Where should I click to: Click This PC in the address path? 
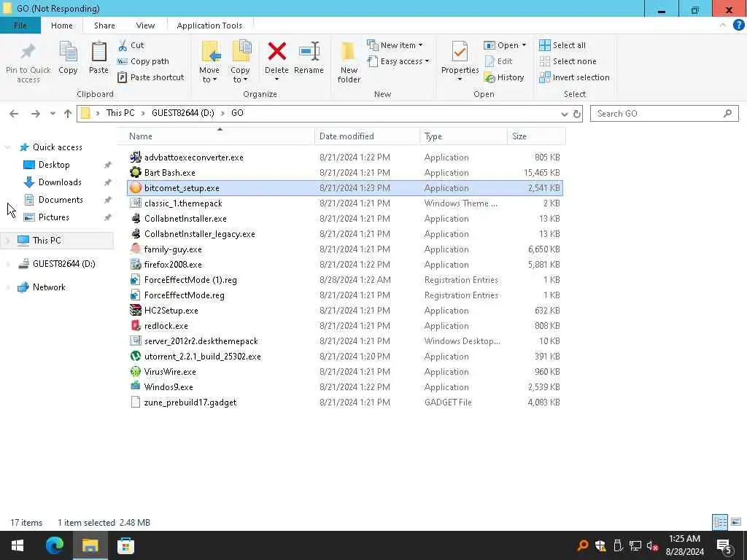coord(120,113)
